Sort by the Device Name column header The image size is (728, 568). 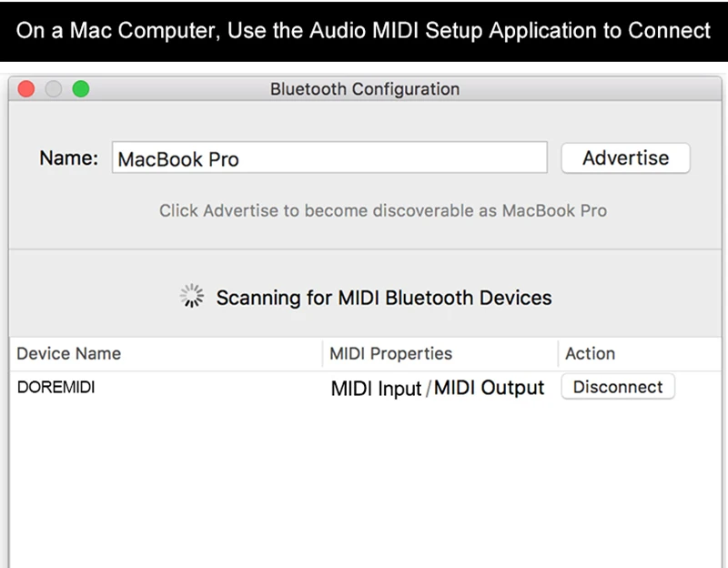[x=69, y=354]
